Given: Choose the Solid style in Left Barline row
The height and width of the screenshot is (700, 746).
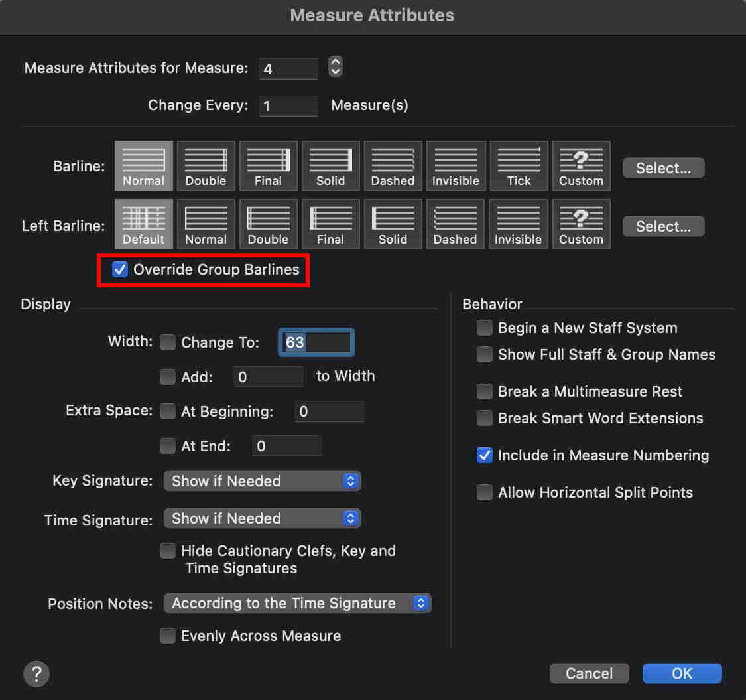Looking at the screenshot, I should click(x=393, y=224).
